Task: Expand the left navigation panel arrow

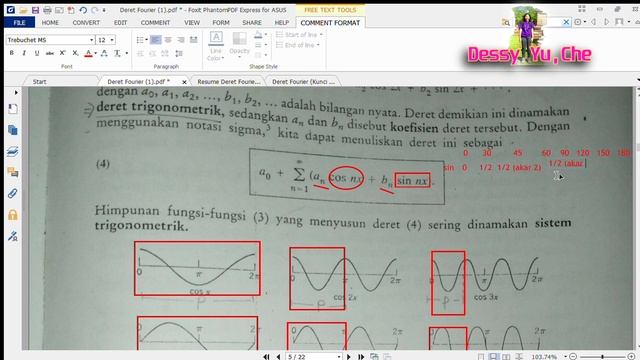Action: pos(16,93)
